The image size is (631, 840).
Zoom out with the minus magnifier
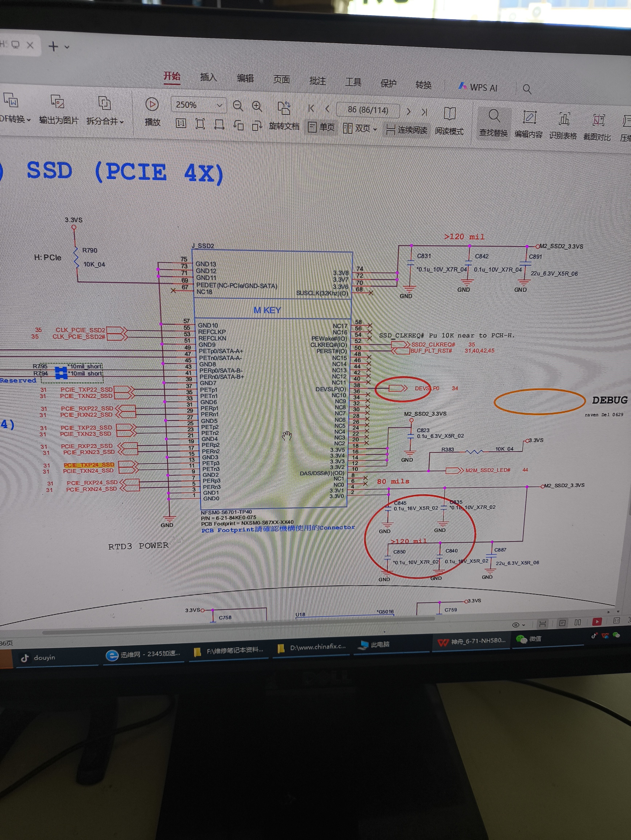point(238,106)
